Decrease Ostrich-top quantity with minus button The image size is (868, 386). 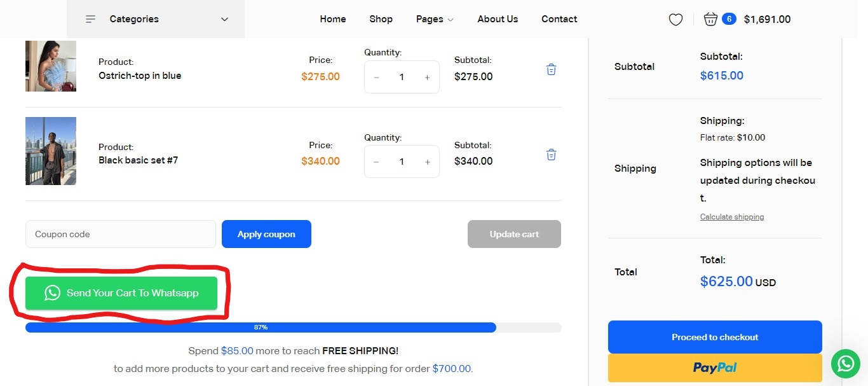(376, 78)
